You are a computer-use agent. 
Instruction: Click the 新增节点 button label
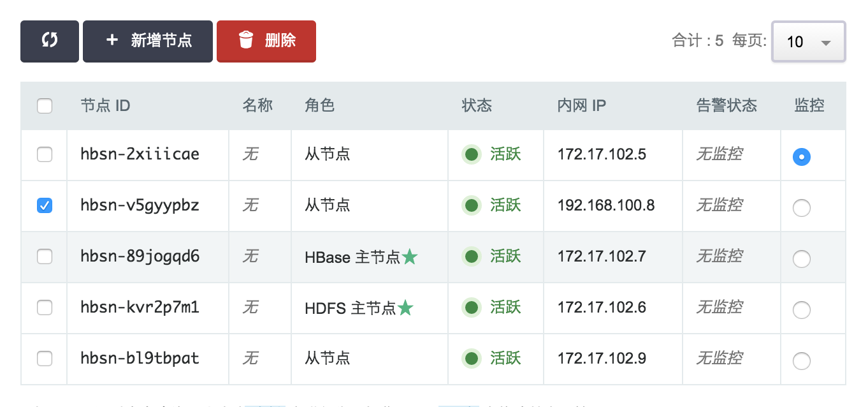[x=161, y=41]
